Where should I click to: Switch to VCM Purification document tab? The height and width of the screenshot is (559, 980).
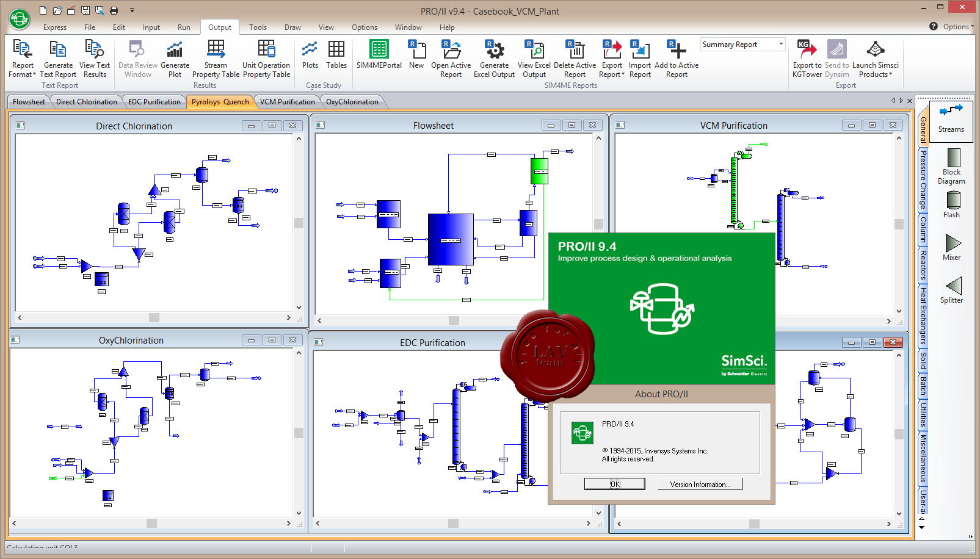point(288,102)
